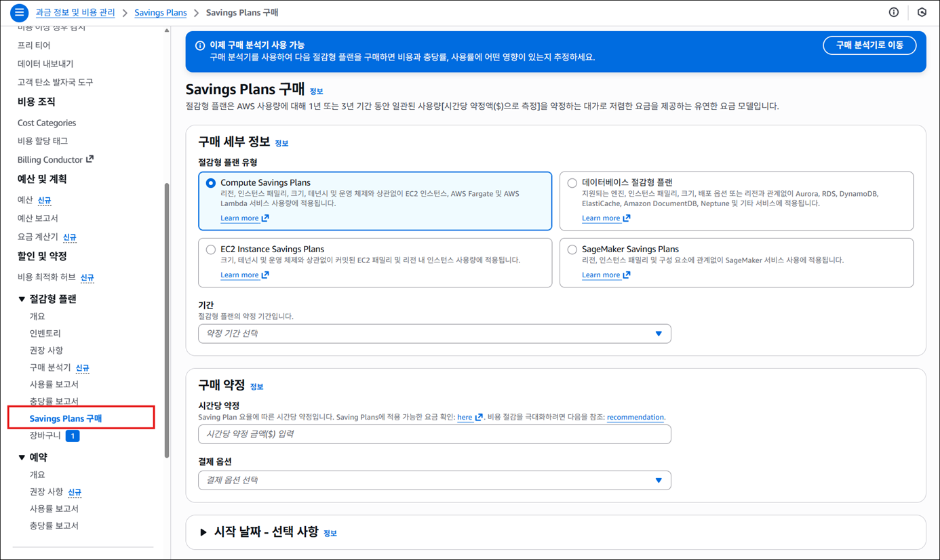940x560 pixels.
Task: Expand the 시작 날짜 - 선택 사항 section
Action: (203, 532)
